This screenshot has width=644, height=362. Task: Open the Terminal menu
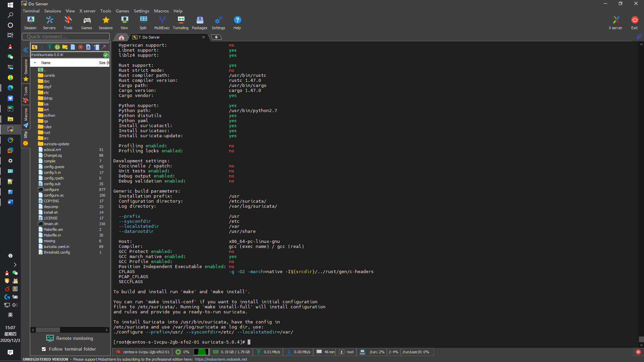click(31, 11)
